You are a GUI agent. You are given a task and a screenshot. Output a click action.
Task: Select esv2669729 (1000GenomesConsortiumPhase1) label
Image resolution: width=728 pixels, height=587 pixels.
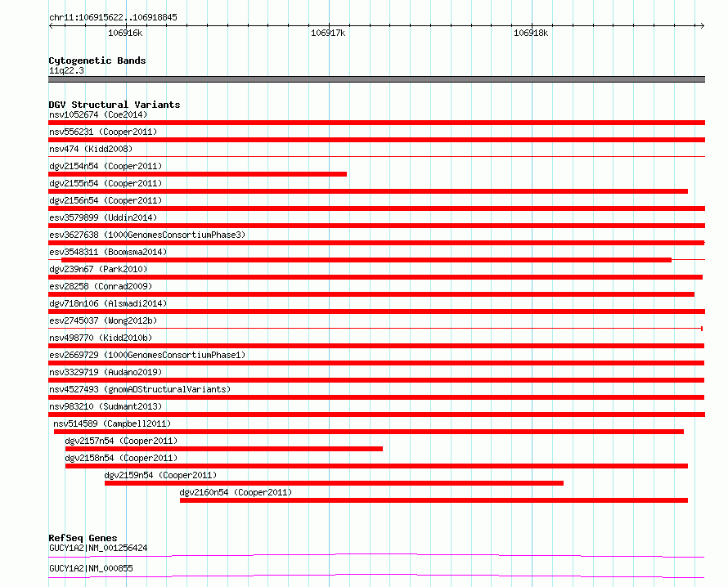(147, 355)
